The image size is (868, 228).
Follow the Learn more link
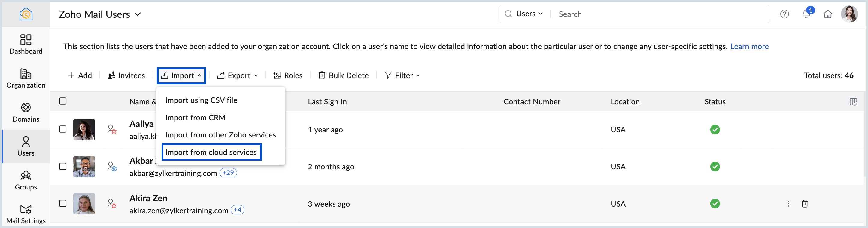pyautogui.click(x=749, y=47)
